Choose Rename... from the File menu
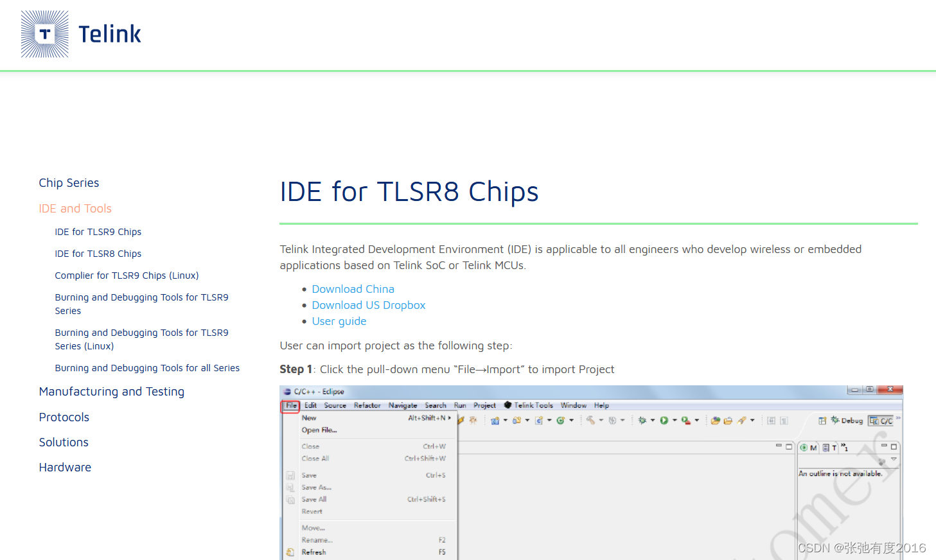Image resolution: width=936 pixels, height=560 pixels. 370,540
